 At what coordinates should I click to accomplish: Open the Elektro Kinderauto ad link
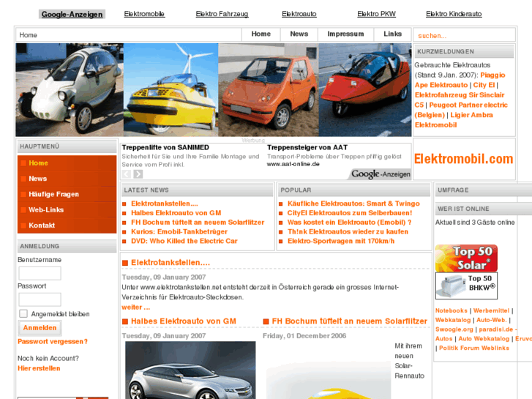coord(454,14)
